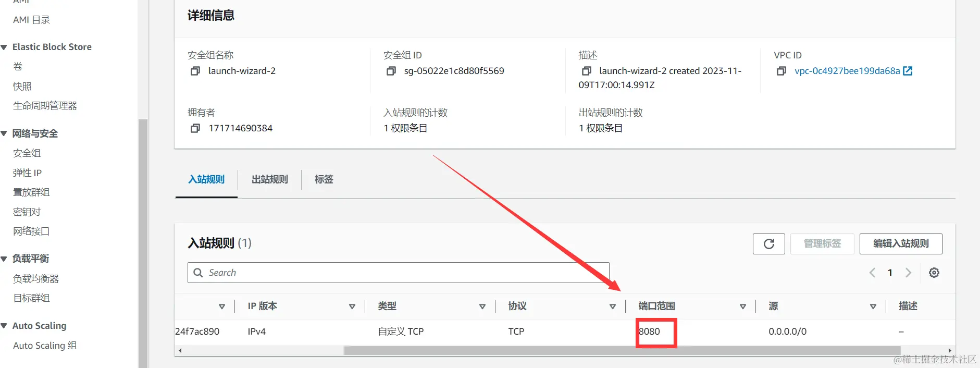Copy security group ID sg-05022e1c8d80f5569
980x368 pixels.
(391, 71)
